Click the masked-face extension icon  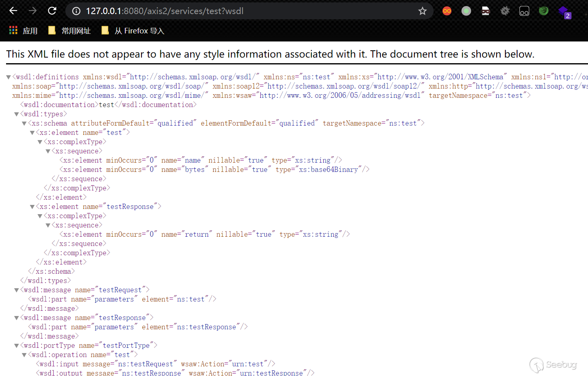click(x=486, y=11)
